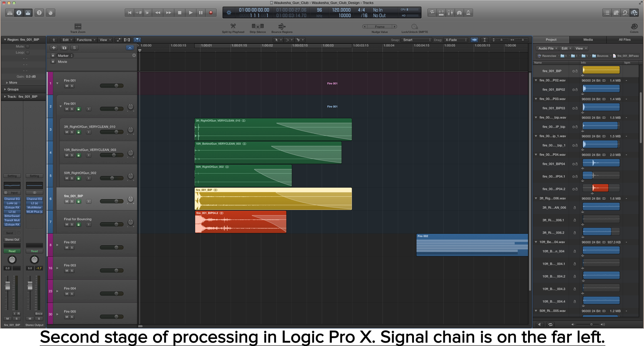The image size is (644, 346).
Task: Toggle the Loop checkbox in Region inspector
Action: (x=27, y=52)
